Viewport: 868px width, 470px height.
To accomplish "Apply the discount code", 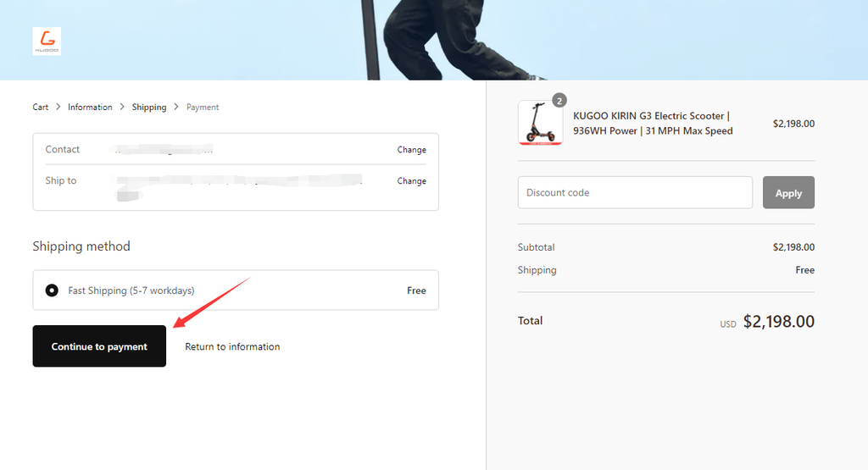I will 788,192.
